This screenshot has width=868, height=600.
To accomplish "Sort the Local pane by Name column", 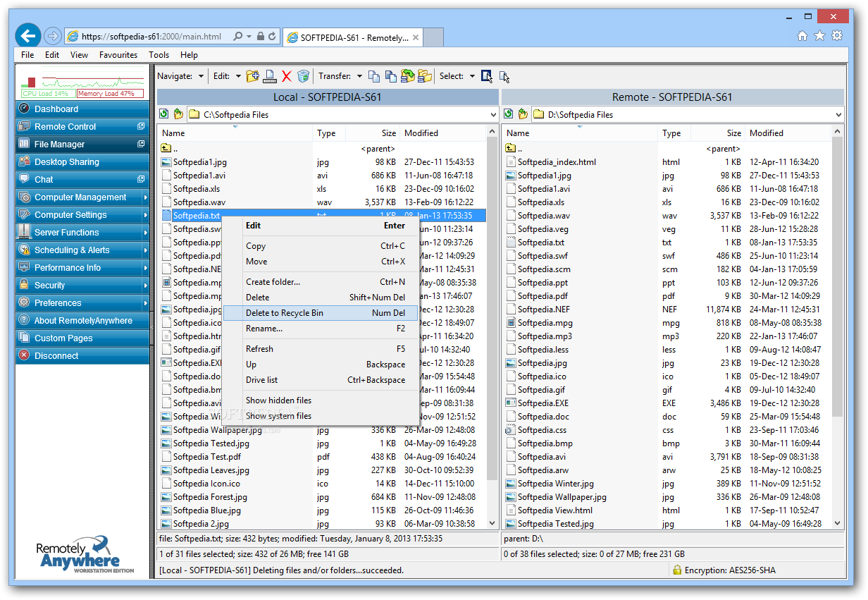I will 236,133.
